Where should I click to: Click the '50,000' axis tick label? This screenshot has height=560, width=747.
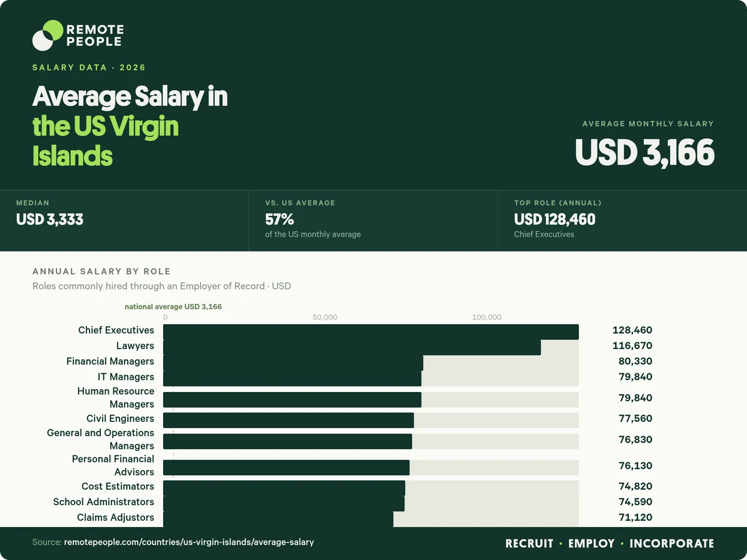pos(325,317)
